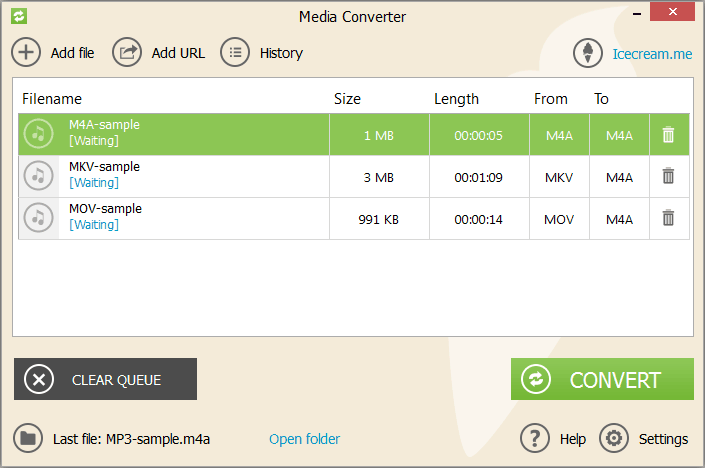
Task: Start conversion with the CONVERT button
Action: (602, 379)
